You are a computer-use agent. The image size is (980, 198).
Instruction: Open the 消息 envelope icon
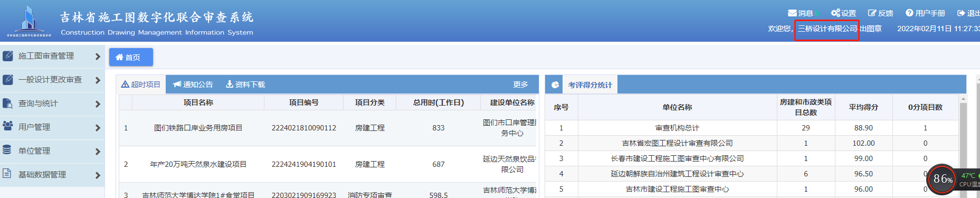click(792, 13)
